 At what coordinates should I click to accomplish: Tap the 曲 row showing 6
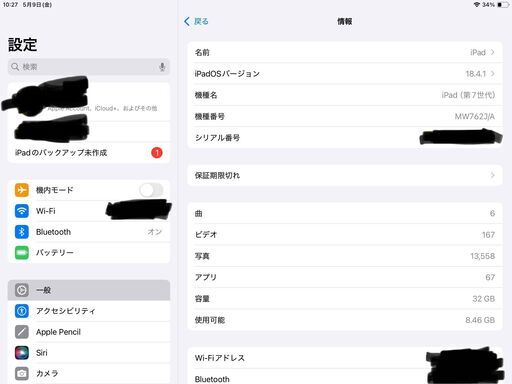[x=345, y=213]
